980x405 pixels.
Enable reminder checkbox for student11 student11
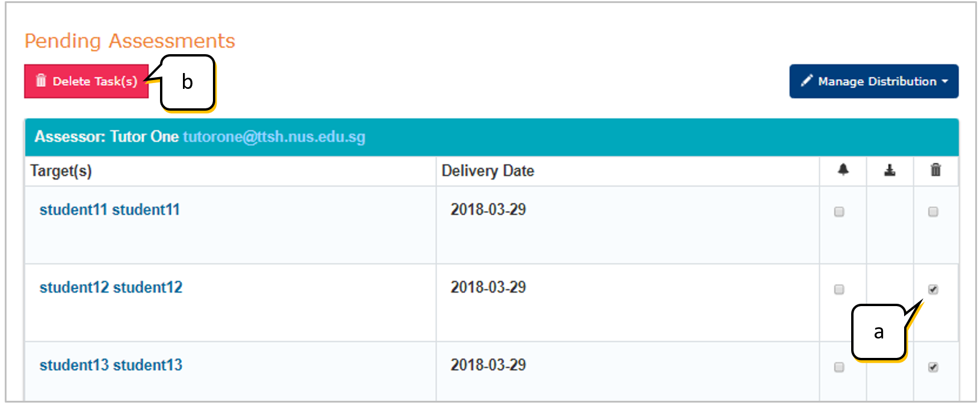point(839,212)
